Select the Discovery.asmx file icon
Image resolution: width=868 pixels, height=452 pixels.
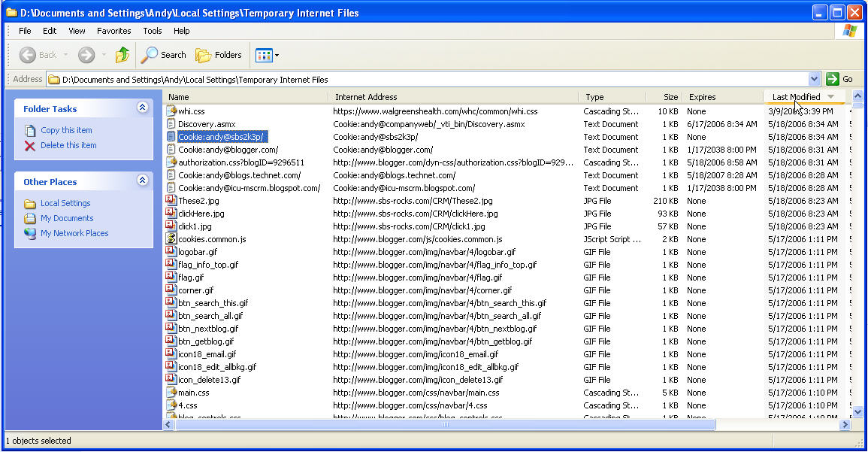coord(171,124)
